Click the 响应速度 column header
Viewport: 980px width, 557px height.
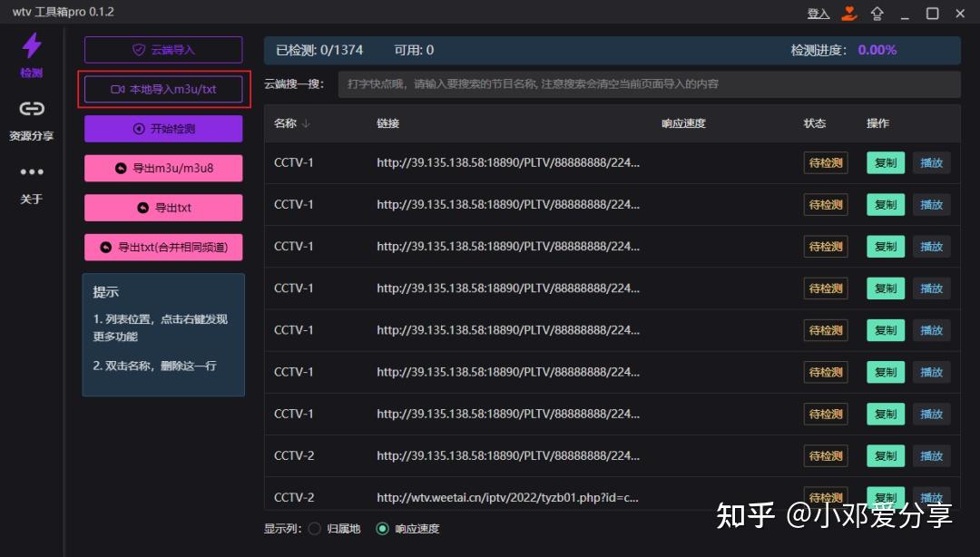point(683,123)
